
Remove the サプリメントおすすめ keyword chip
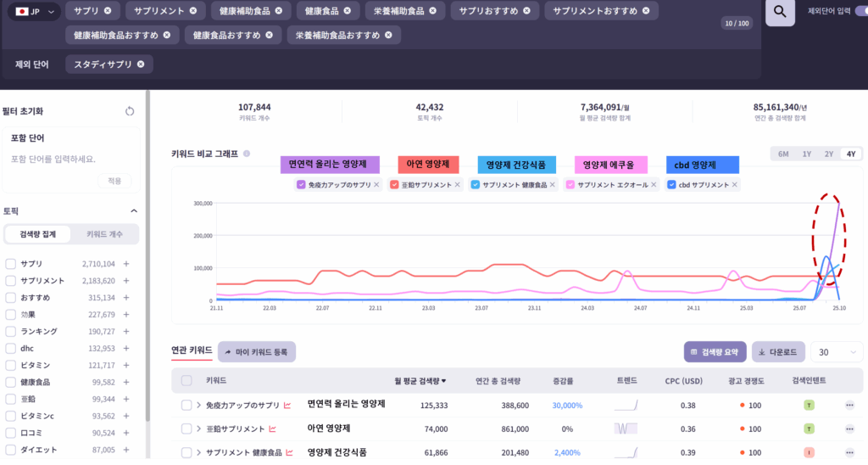pos(646,10)
